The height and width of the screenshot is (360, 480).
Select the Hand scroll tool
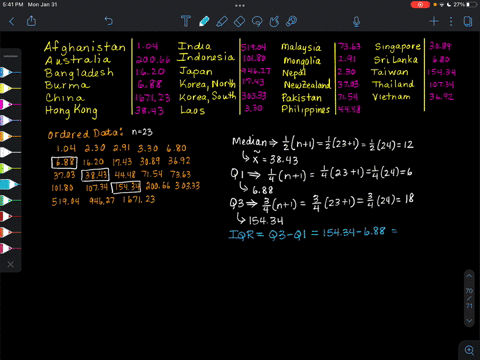[x=274, y=22]
